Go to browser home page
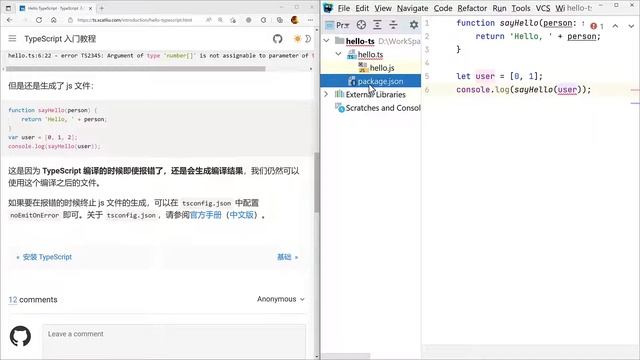640x360 pixels. [54, 20]
